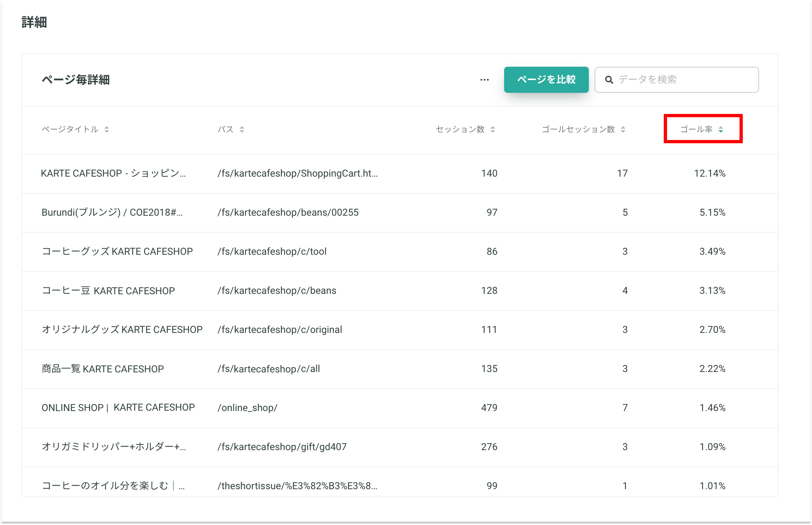Screen dimensions: 812x525
Task: Select the コーヒーのオイル分を楽しむ row title
Action: pos(113,486)
